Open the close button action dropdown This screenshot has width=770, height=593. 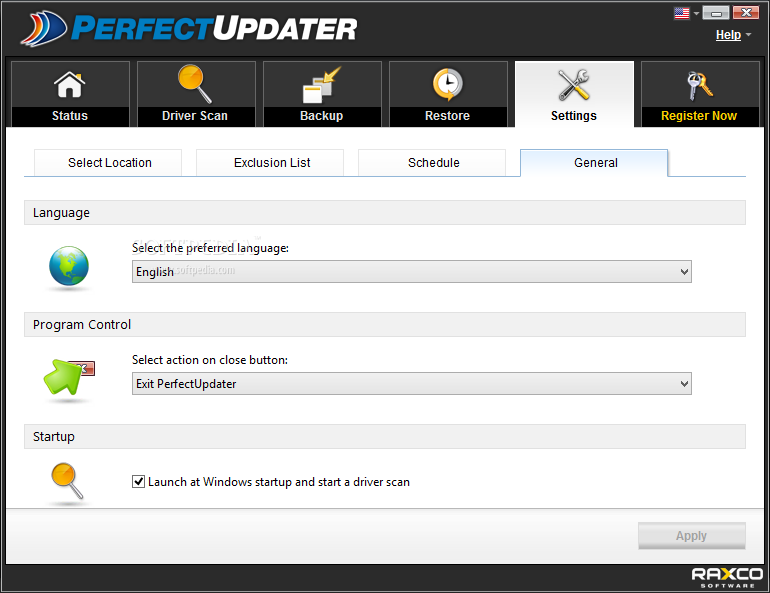pyautogui.click(x=412, y=383)
